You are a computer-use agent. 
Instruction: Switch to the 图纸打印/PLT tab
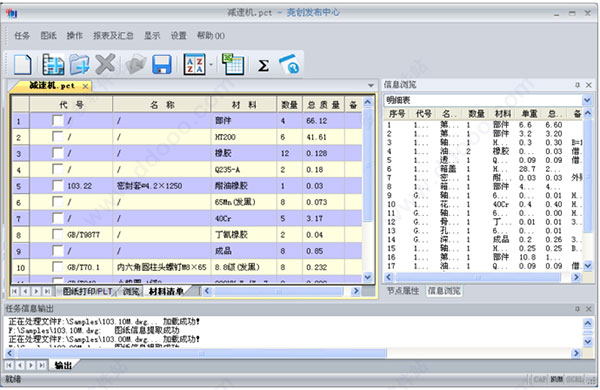pos(87,292)
